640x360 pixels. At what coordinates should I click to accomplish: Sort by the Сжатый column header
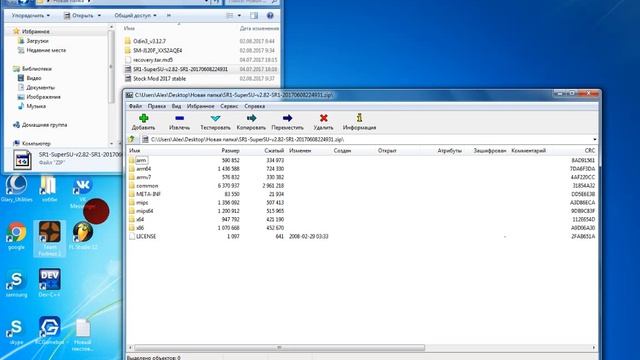point(273,151)
